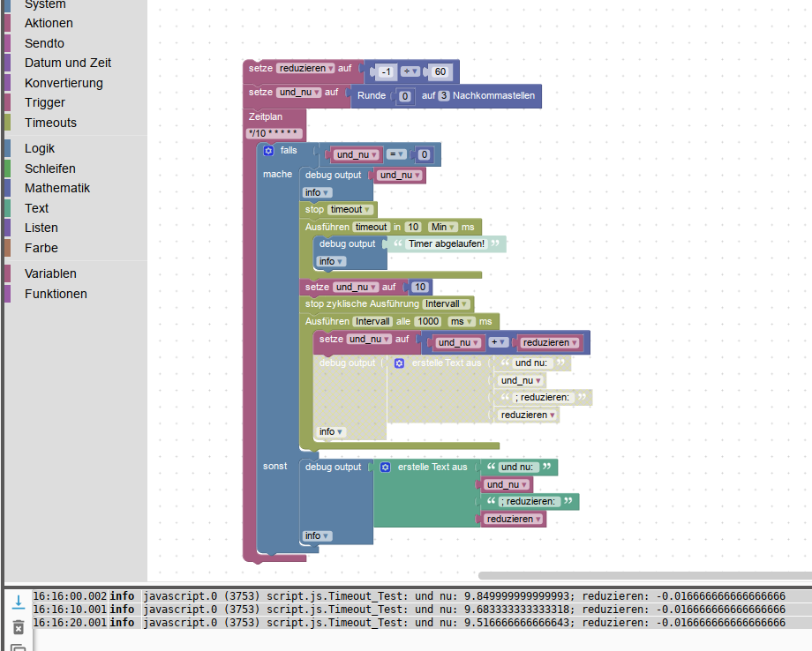Open info dropdown in the sonst debug output
The height and width of the screenshot is (651, 812).
(316, 536)
